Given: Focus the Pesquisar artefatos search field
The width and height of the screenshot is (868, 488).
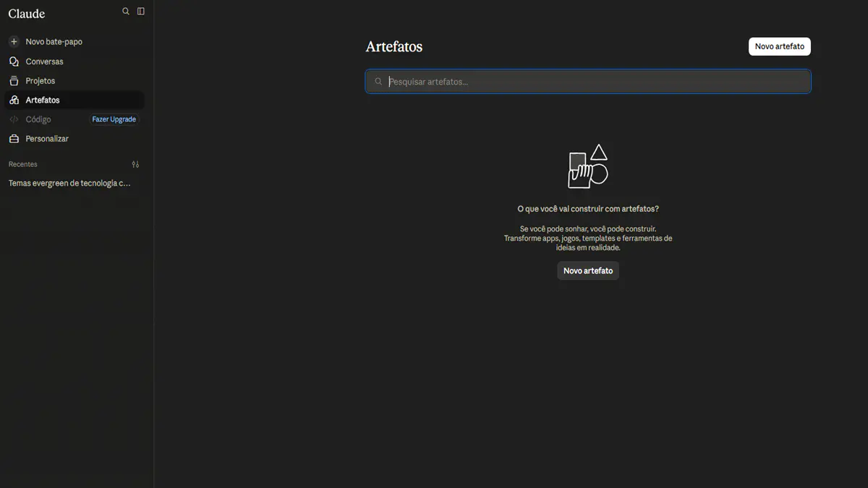Looking at the screenshot, I should tap(588, 82).
